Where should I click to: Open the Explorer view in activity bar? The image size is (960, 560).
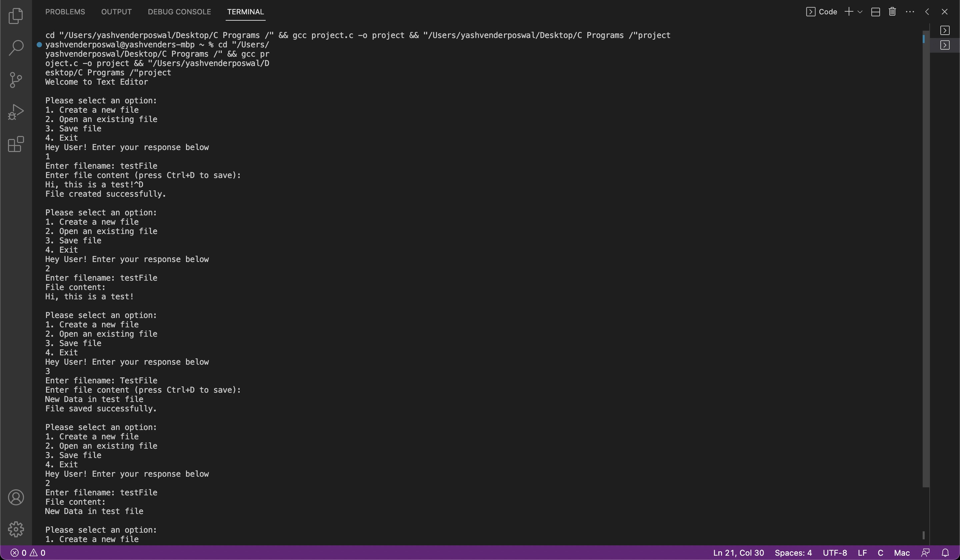point(16,16)
